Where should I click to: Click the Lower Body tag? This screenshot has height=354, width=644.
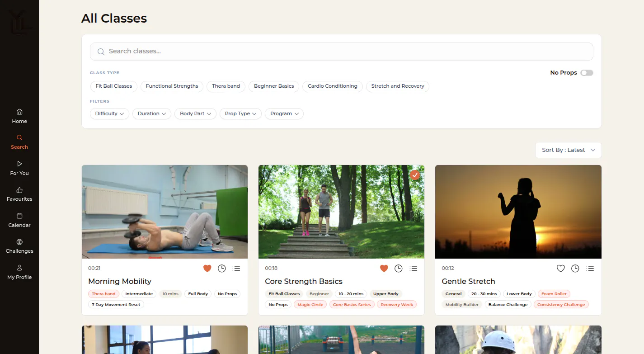(x=519, y=294)
